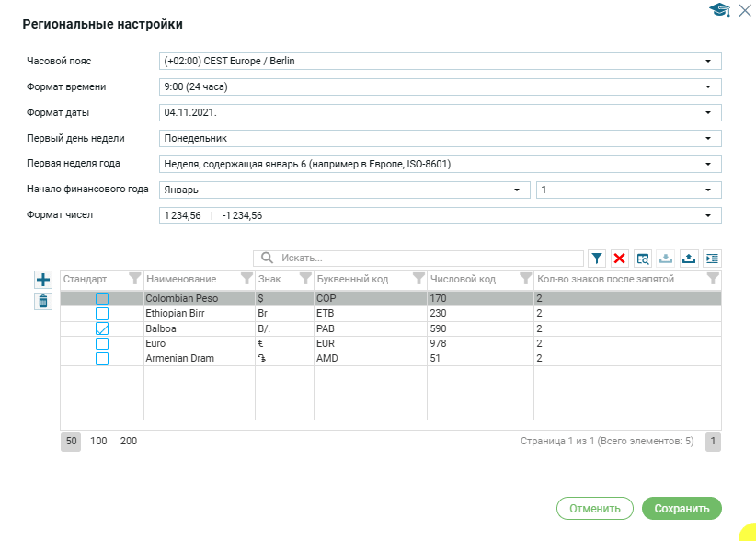Uncheck the Стандарт box for Balboa
The height and width of the screenshot is (541, 756).
(102, 328)
